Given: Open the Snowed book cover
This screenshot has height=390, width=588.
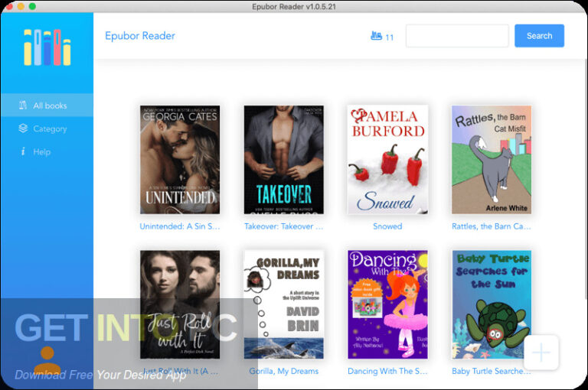Looking at the screenshot, I should pos(387,160).
